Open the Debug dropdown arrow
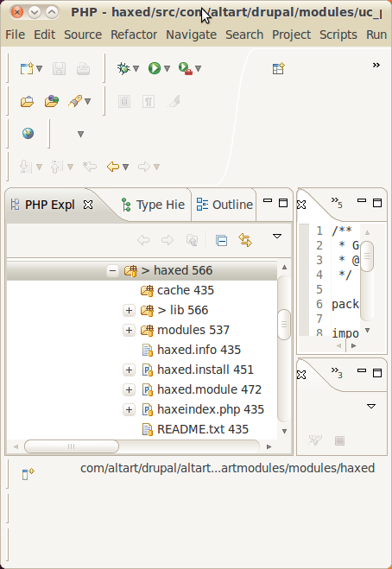This screenshot has width=392, height=569. pyautogui.click(x=136, y=68)
